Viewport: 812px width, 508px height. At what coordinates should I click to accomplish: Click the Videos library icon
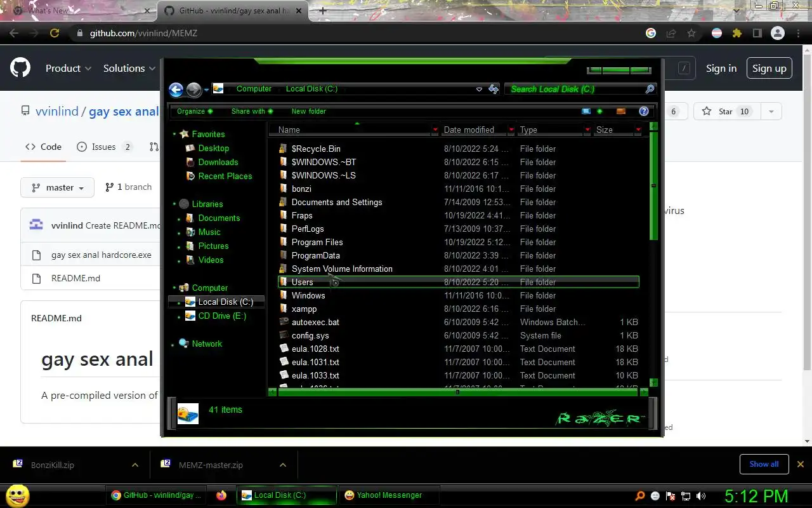[191, 260]
